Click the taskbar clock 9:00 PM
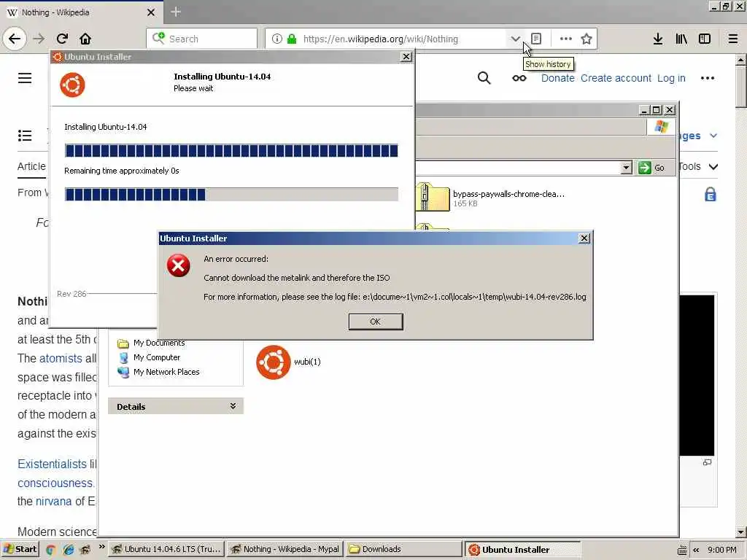The height and width of the screenshot is (560, 747). click(722, 550)
